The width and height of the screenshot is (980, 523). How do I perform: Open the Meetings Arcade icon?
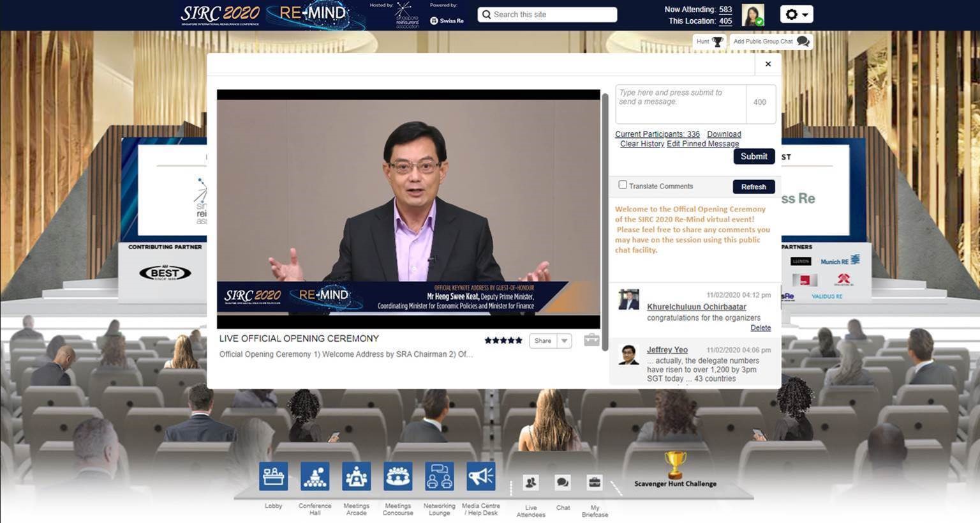tap(356, 477)
